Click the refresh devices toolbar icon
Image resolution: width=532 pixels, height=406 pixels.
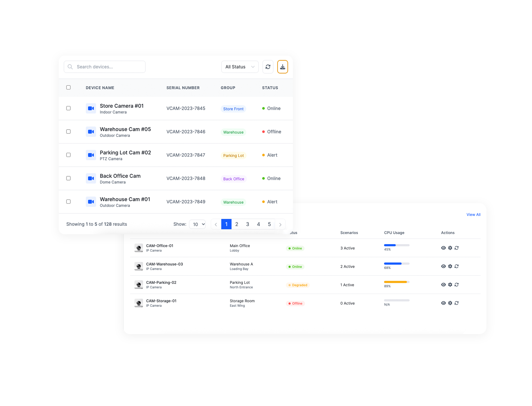268,67
